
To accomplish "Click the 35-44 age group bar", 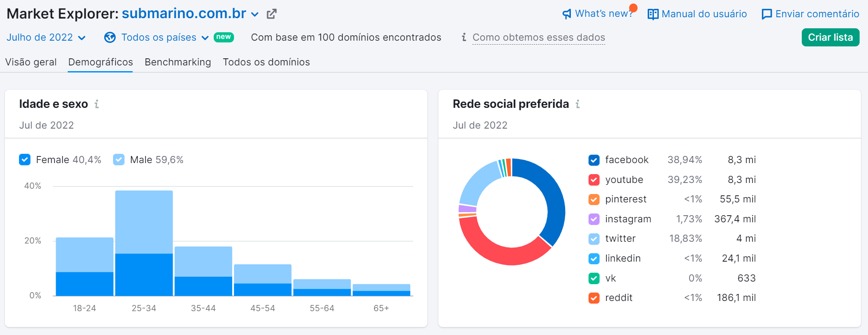I will coord(203,271).
